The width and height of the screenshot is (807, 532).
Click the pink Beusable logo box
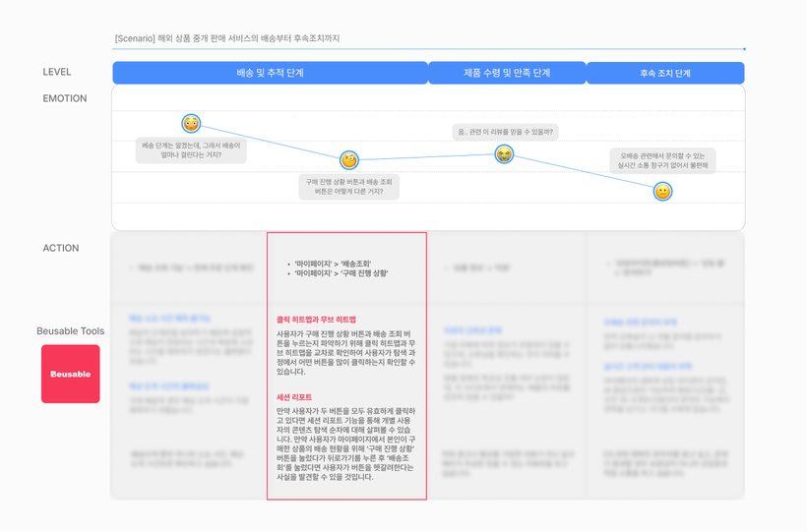coord(71,374)
